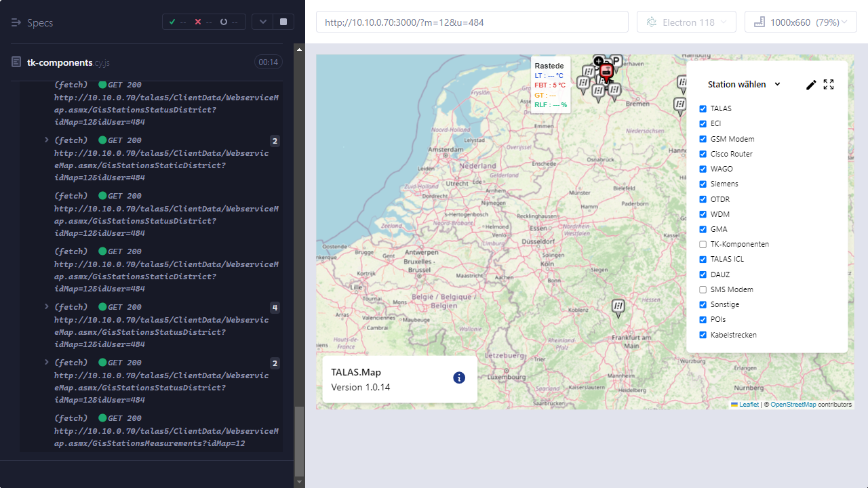Viewport: 868px width, 488px height.
Task: Click the station marker near Frankfurt
Action: [x=618, y=308]
